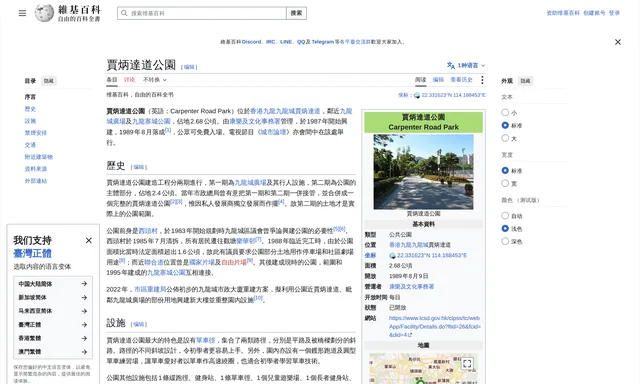
Task: Click the globe icon in infobox coordinates
Action: [x=392, y=255]
